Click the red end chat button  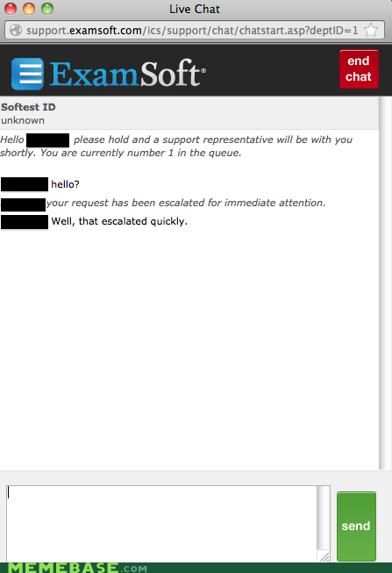pos(359,69)
